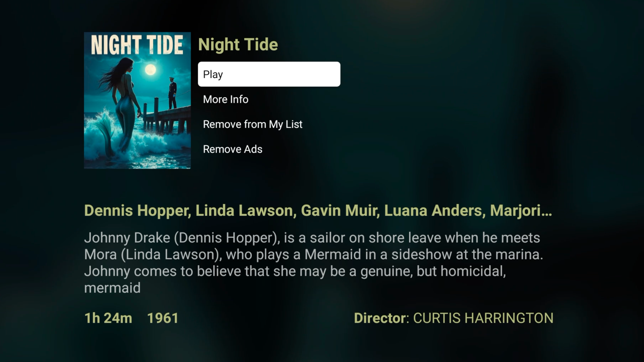Viewport: 644px width, 362px height.
Task: Select the Play option
Action: pyautogui.click(x=269, y=74)
